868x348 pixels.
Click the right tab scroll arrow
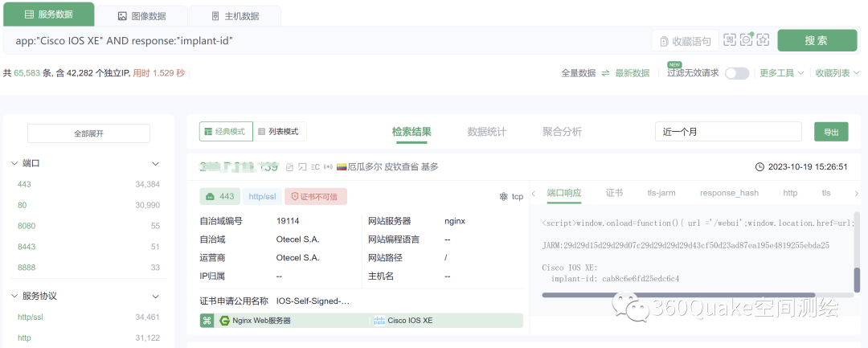click(857, 194)
